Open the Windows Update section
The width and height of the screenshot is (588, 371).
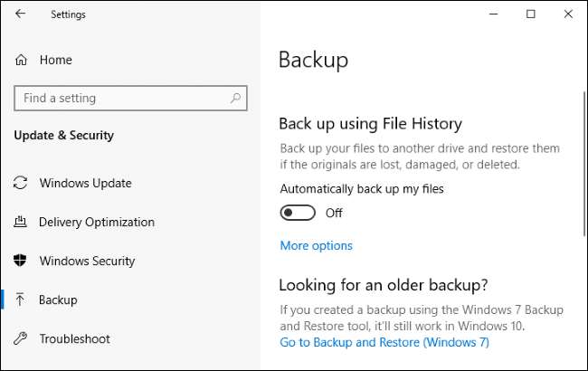[85, 183]
